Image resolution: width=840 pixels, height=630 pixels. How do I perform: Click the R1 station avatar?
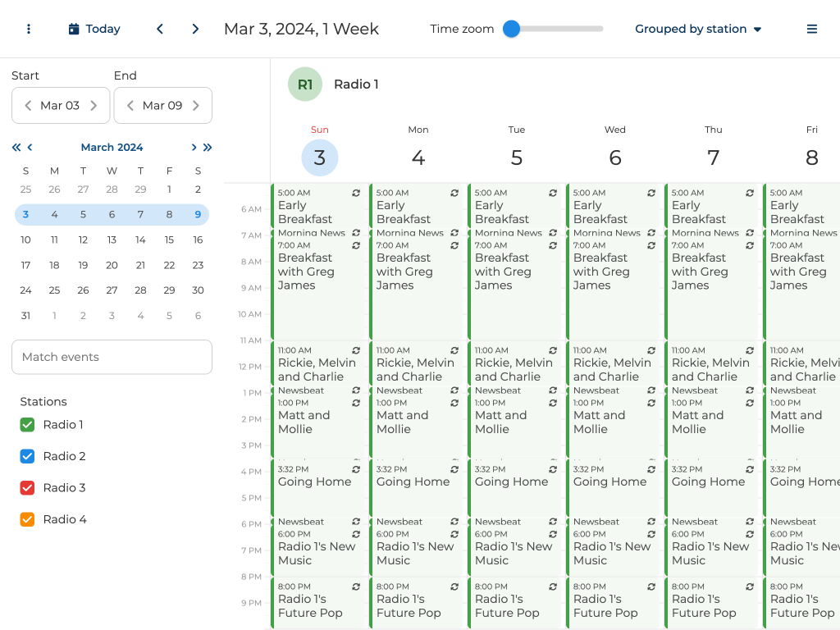305,84
